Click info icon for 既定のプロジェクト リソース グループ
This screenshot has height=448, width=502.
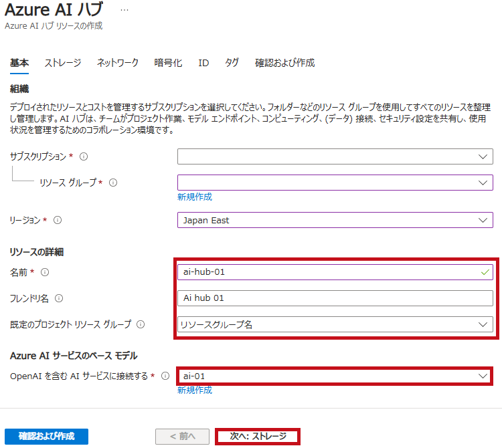pos(141,324)
